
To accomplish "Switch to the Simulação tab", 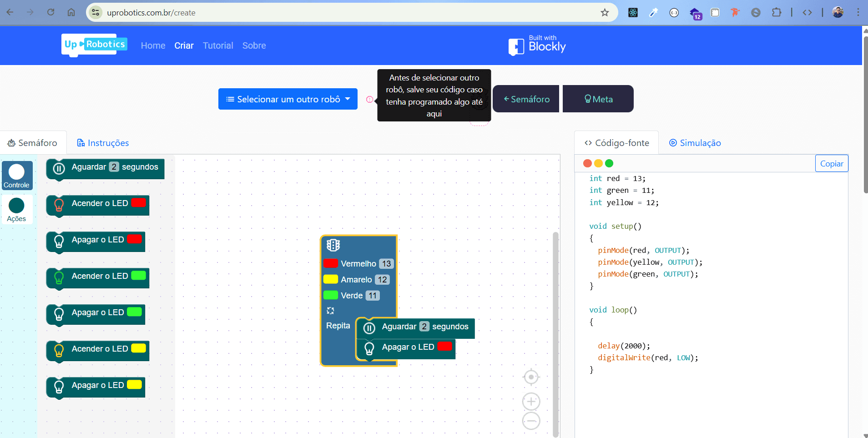I will coord(695,143).
